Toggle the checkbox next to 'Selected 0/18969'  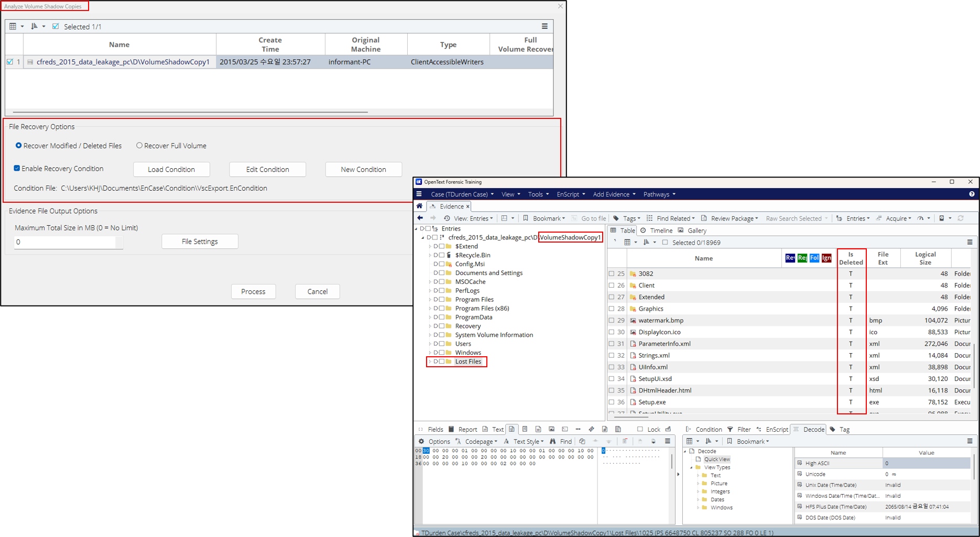(665, 243)
